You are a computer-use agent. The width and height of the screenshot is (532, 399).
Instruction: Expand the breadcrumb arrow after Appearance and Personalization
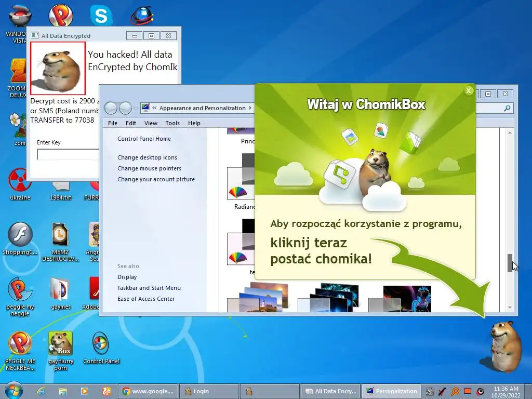[250, 108]
